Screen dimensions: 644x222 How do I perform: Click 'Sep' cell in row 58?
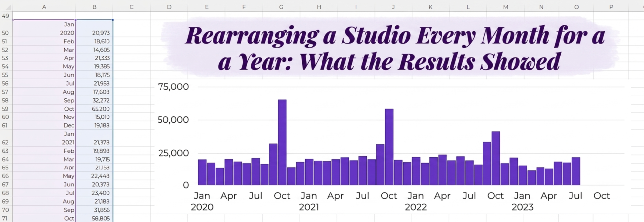[x=45, y=100]
